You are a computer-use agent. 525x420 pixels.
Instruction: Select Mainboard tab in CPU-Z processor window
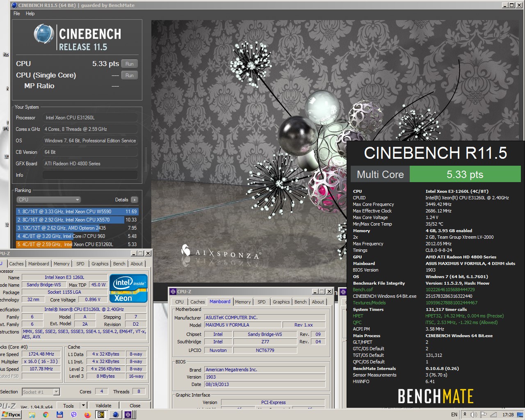pyautogui.click(x=39, y=264)
